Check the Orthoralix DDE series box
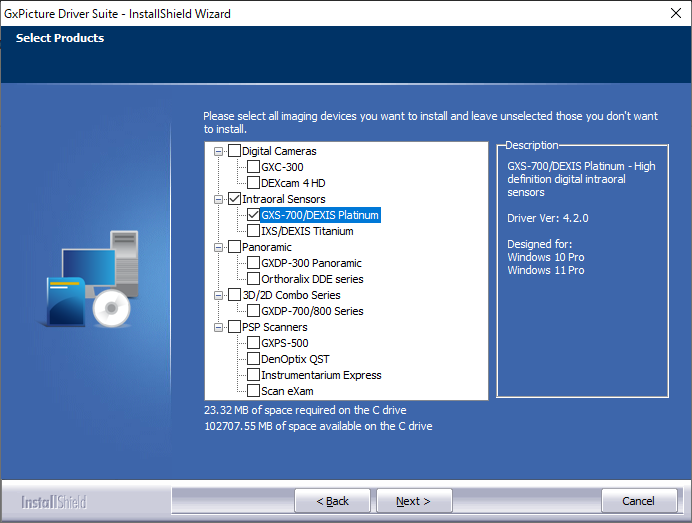The height and width of the screenshot is (523, 692). tap(253, 279)
